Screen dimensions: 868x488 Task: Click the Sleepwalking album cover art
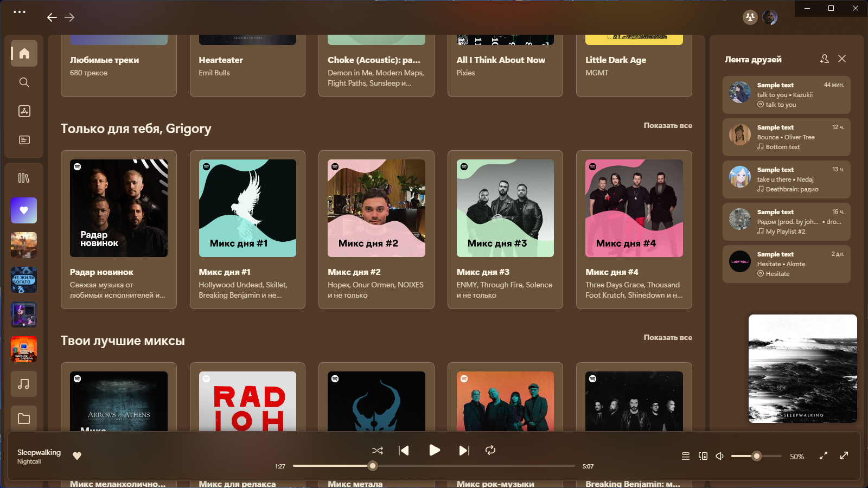click(x=803, y=369)
